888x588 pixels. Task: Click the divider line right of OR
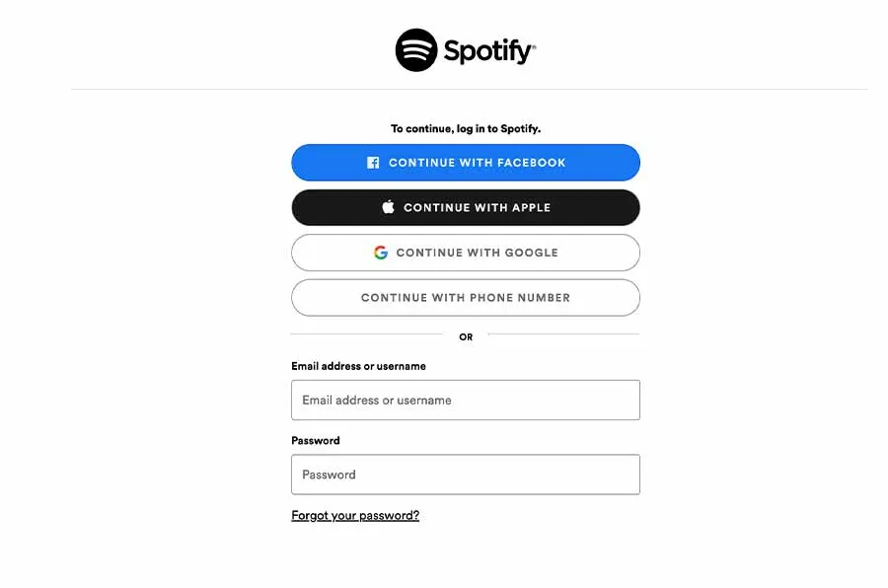tap(564, 334)
